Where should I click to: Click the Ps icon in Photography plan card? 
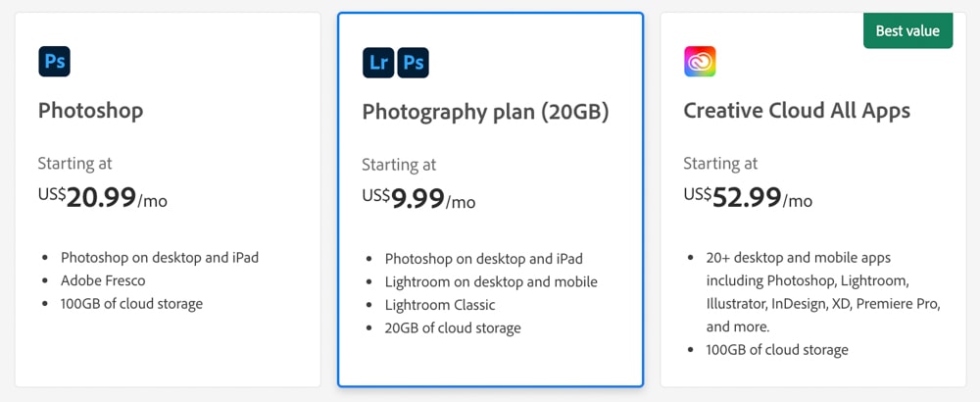(x=414, y=63)
